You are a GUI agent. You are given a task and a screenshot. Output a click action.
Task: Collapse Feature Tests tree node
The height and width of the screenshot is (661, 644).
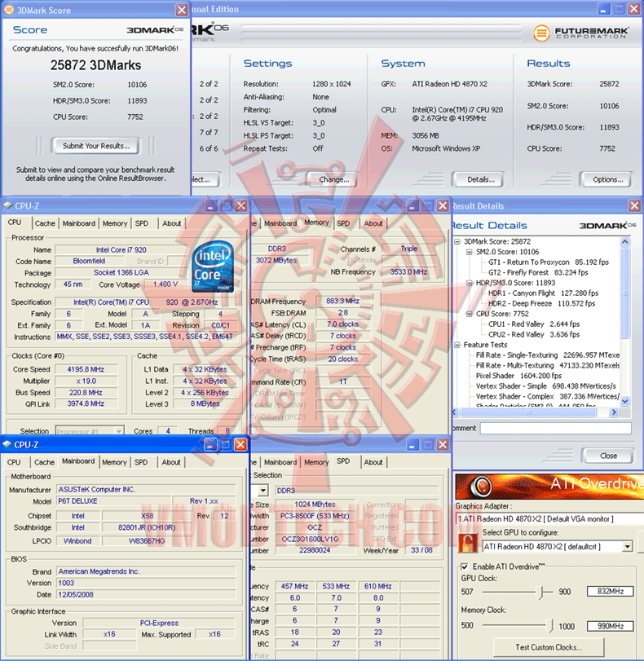click(x=457, y=345)
